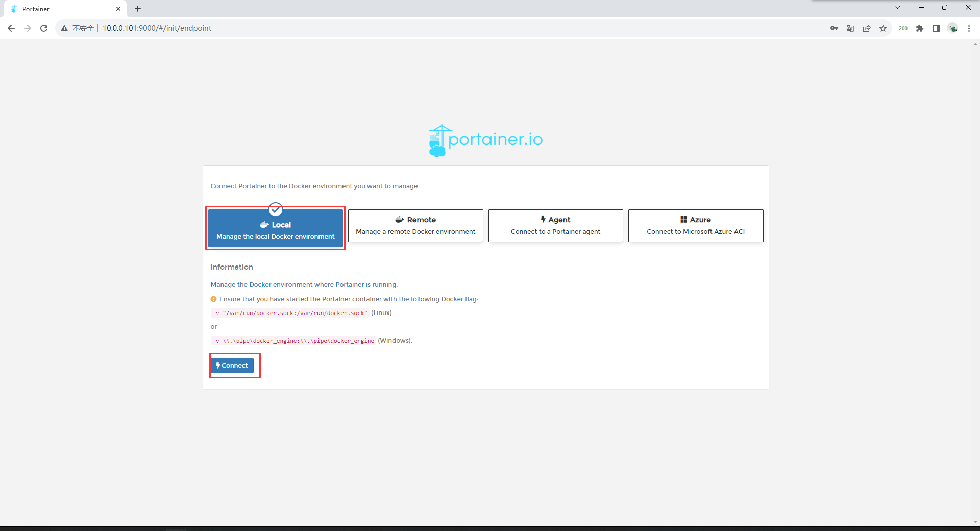Open the Chrome three-dot menu
980x531 pixels.
point(969,28)
